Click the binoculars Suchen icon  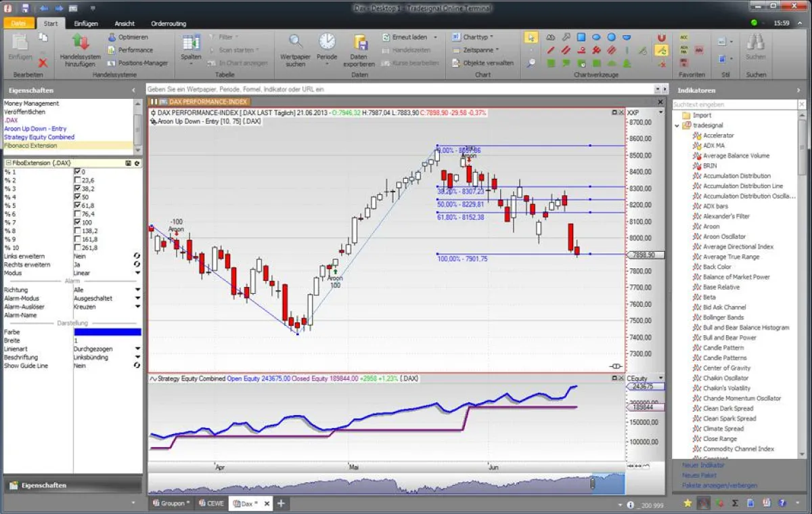(x=755, y=43)
